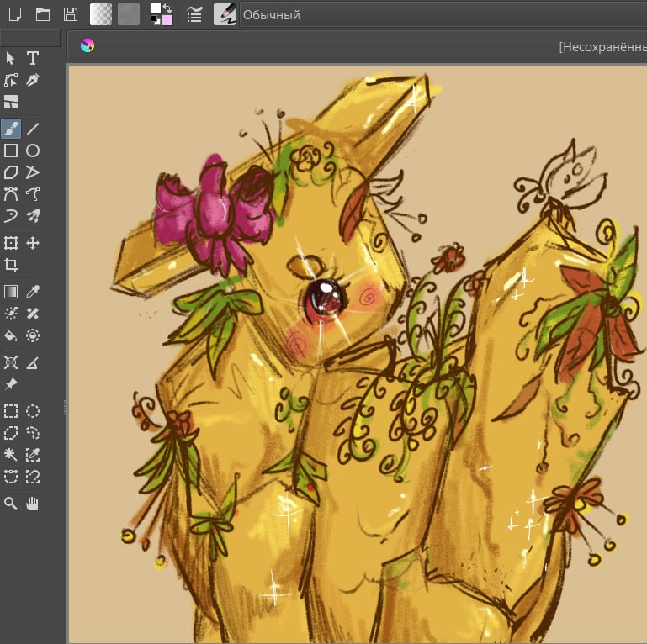
Task: Select the Text tool
Action: [33, 58]
